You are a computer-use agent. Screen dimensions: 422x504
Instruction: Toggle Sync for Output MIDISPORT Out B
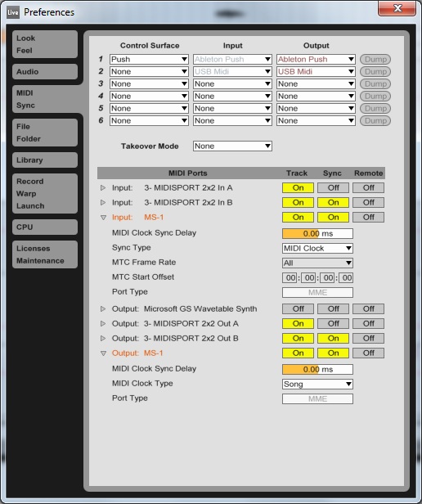[x=334, y=339]
